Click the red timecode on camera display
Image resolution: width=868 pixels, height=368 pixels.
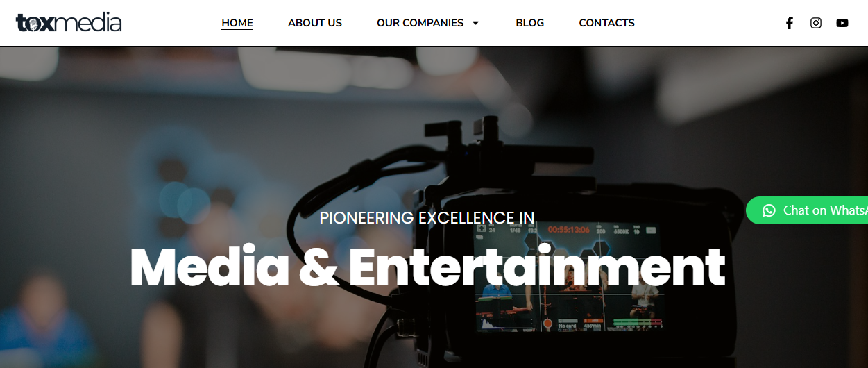coord(569,229)
